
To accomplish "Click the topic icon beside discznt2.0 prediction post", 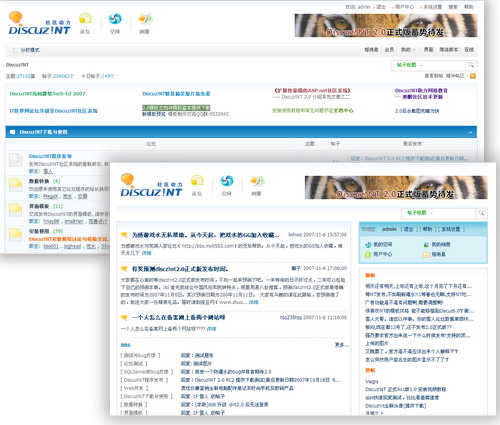I will point(124,269).
